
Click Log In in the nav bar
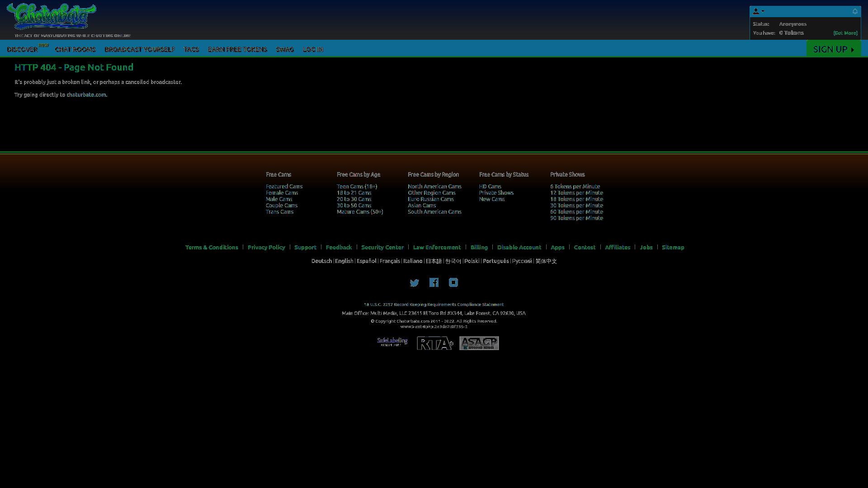(x=313, y=49)
